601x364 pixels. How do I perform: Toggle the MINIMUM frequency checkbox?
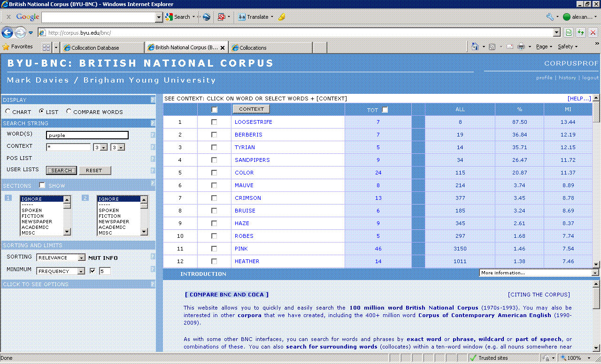[92, 271]
